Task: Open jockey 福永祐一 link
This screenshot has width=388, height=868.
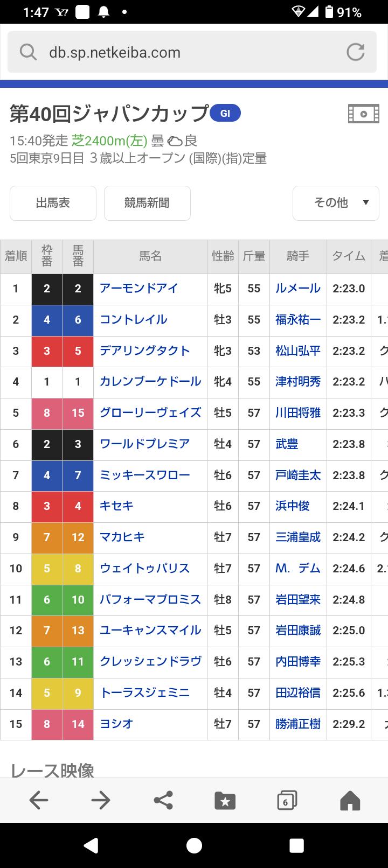Action: point(298,319)
